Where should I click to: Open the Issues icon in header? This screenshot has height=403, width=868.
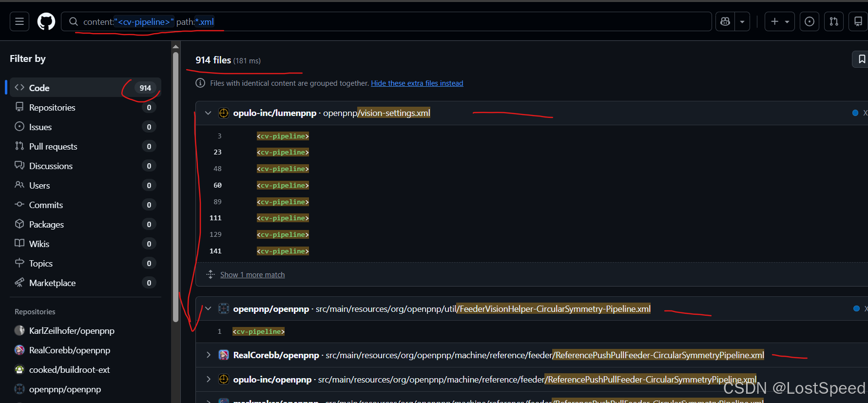pos(810,21)
